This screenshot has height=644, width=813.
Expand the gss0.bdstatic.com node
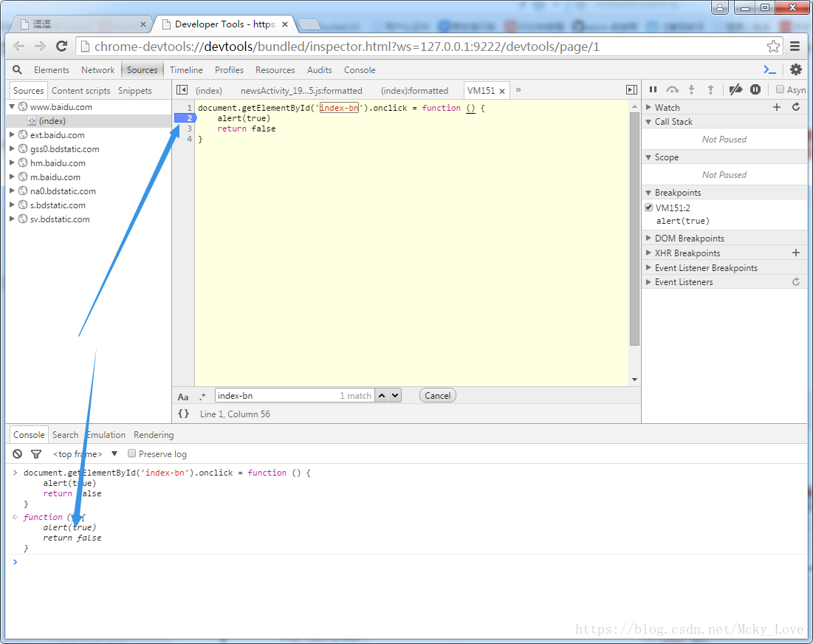pos(12,148)
